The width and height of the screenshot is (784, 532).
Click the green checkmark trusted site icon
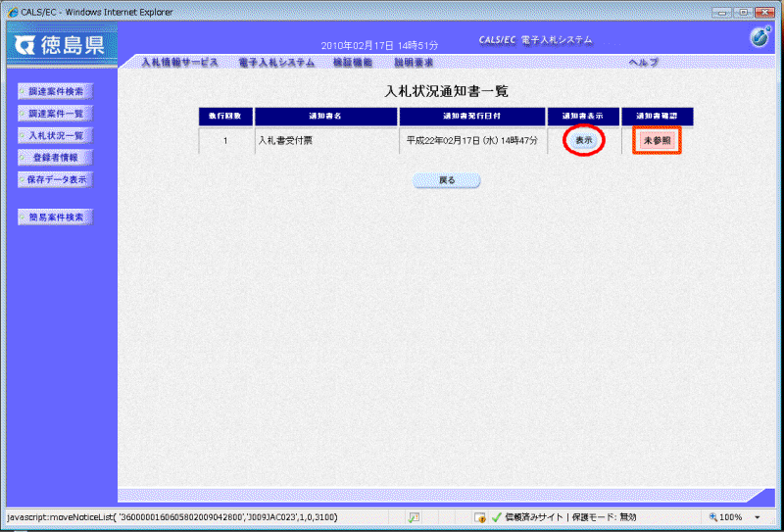pyautogui.click(x=497, y=516)
